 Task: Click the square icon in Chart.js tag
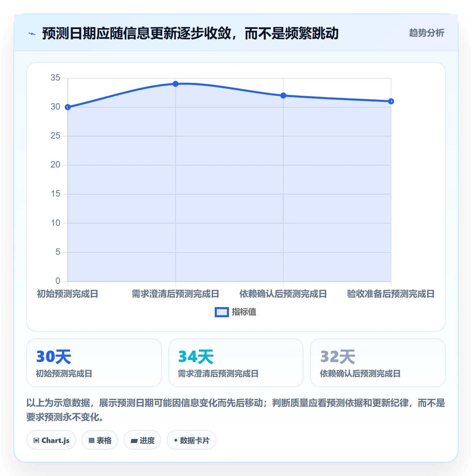click(x=36, y=441)
